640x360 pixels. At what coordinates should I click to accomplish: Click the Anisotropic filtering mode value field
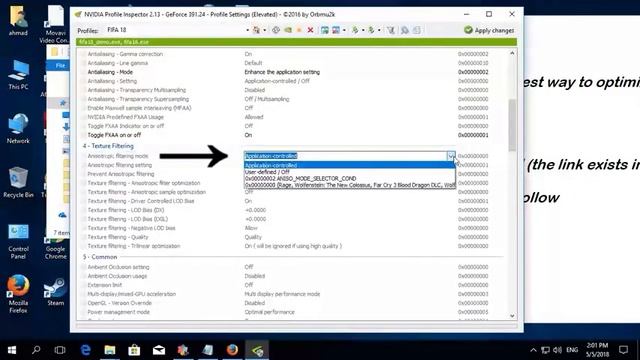pyautogui.click(x=345, y=156)
